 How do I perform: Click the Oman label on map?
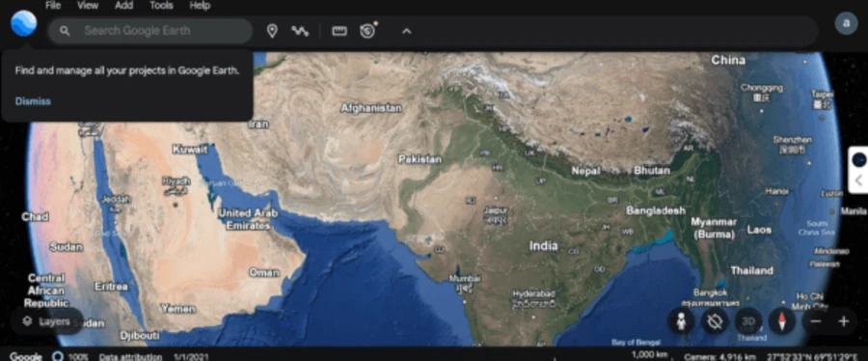[x=264, y=272]
